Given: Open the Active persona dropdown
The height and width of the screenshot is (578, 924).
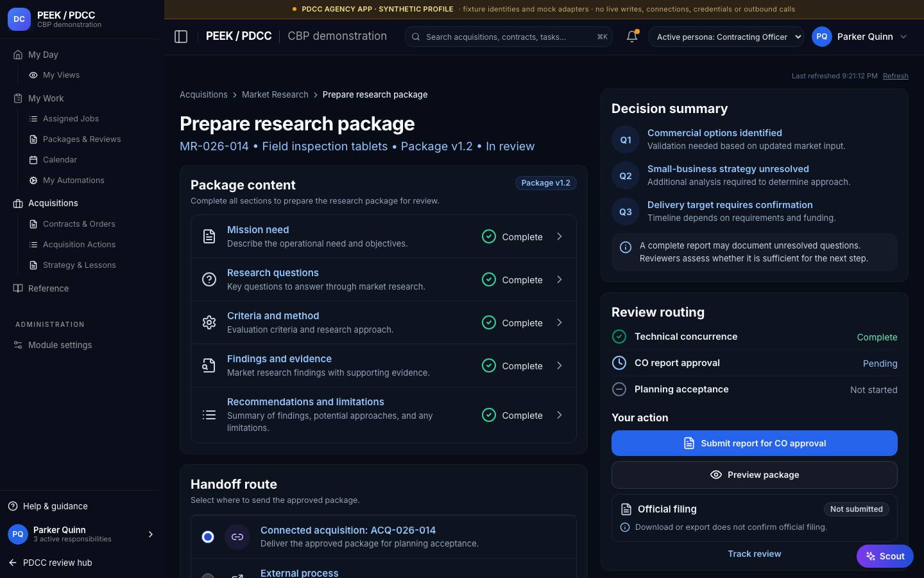Looking at the screenshot, I should click(726, 37).
